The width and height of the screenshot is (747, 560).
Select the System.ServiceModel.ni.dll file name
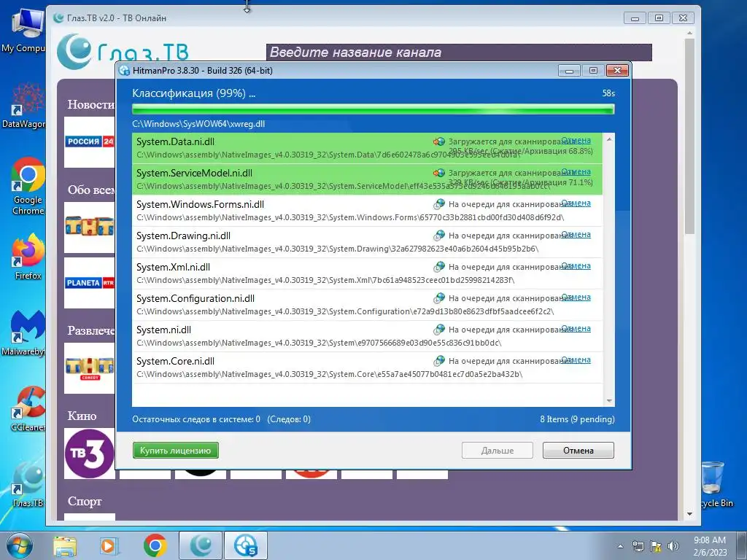pos(194,174)
